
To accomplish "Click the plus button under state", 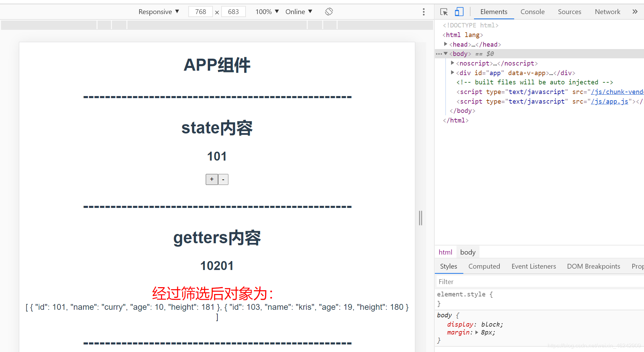I will pyautogui.click(x=212, y=179).
